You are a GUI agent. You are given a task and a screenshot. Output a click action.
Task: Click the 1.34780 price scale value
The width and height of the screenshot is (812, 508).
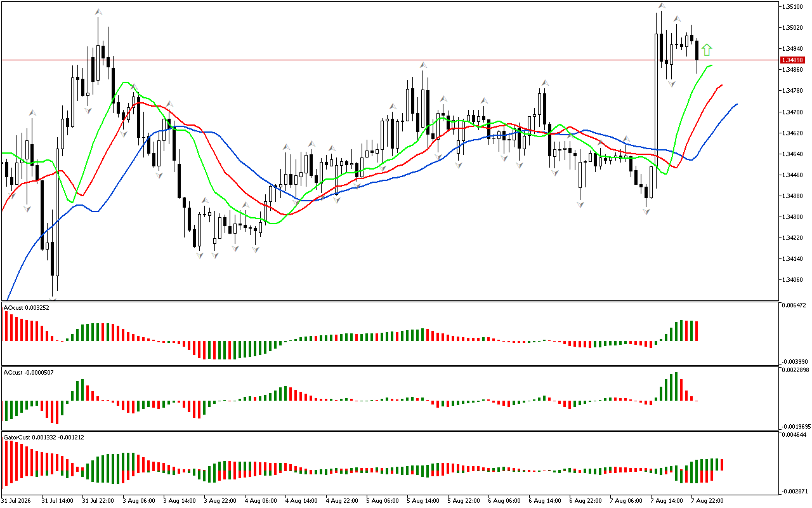pos(793,91)
